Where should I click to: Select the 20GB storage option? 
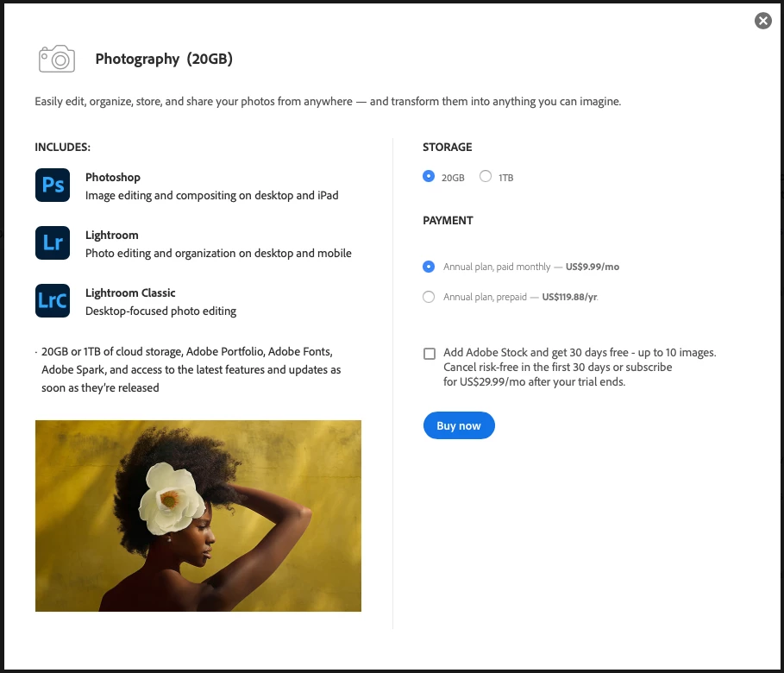(x=429, y=177)
